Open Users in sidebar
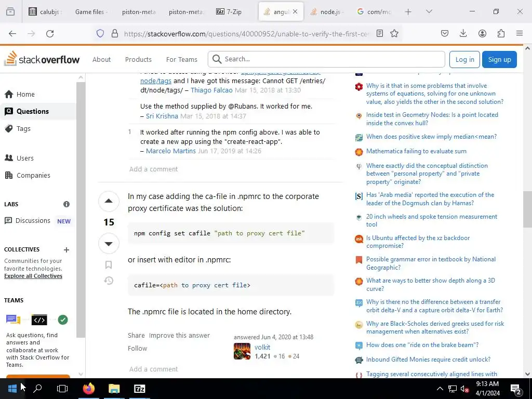This screenshot has height=399, width=532. click(x=38, y=158)
